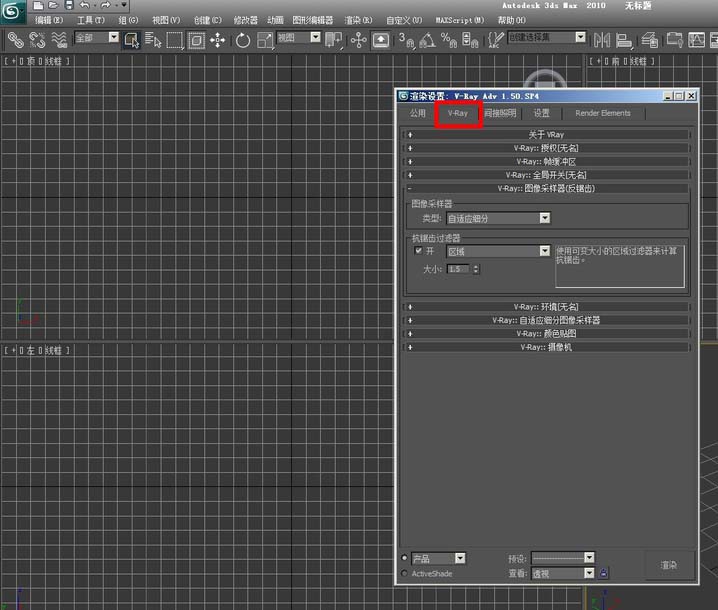Viewport: 718px width, 610px height.
Task: Switch to the 间接照明 tab
Action: [500, 113]
